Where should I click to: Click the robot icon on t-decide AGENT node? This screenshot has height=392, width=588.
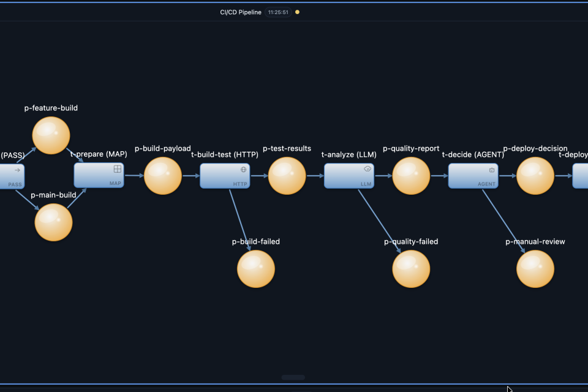(x=491, y=170)
